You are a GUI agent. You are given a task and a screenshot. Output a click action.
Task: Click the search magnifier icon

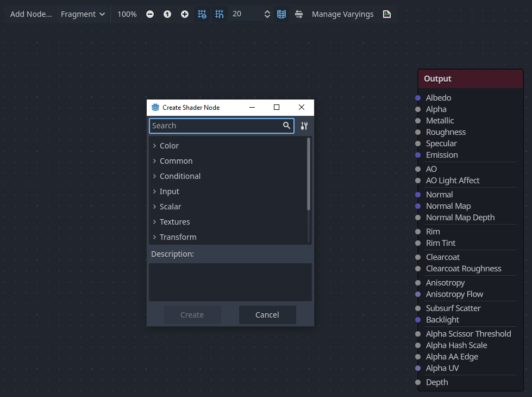[287, 126]
